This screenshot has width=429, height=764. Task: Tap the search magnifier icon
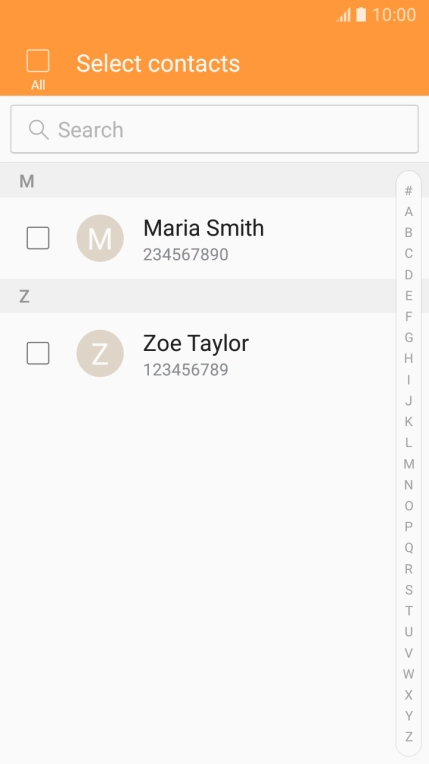tap(39, 130)
